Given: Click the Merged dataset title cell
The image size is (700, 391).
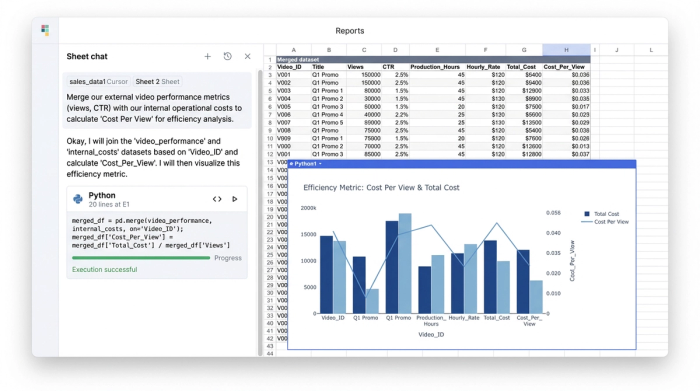Looking at the screenshot, I should [433, 59].
